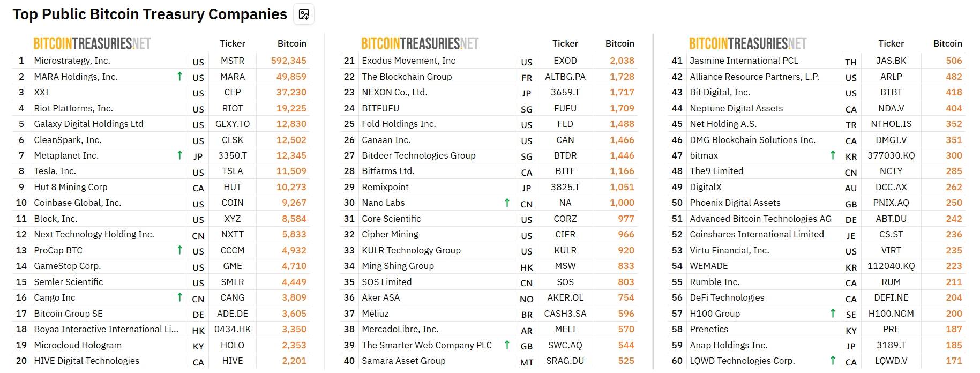The image size is (980, 373).
Task: Click green arrow in Cango Inc row
Action: point(180,297)
